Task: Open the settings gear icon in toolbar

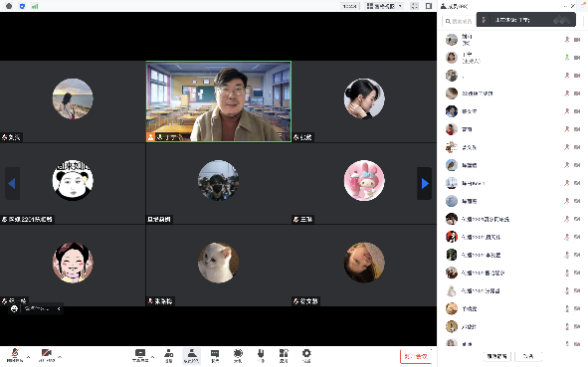Action: (x=306, y=355)
